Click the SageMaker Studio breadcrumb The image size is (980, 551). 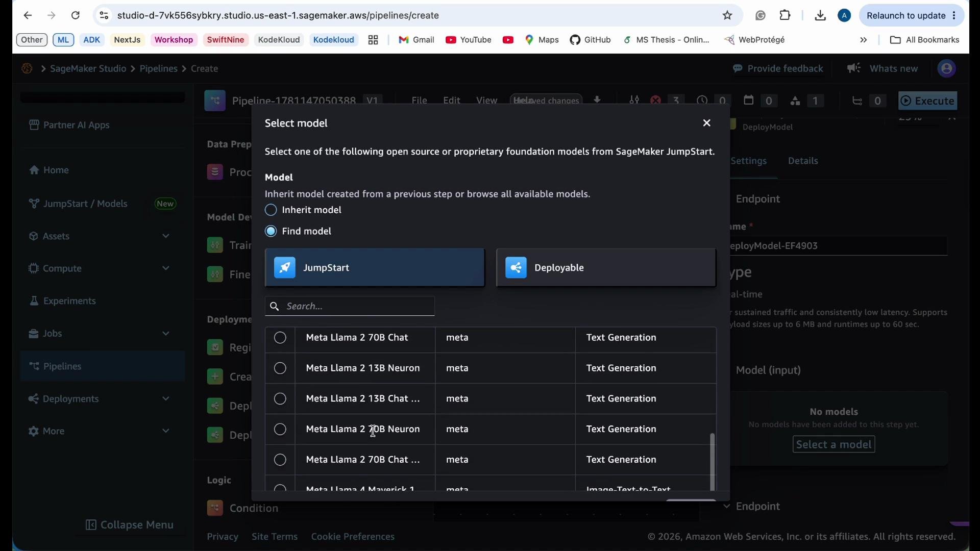tap(88, 68)
